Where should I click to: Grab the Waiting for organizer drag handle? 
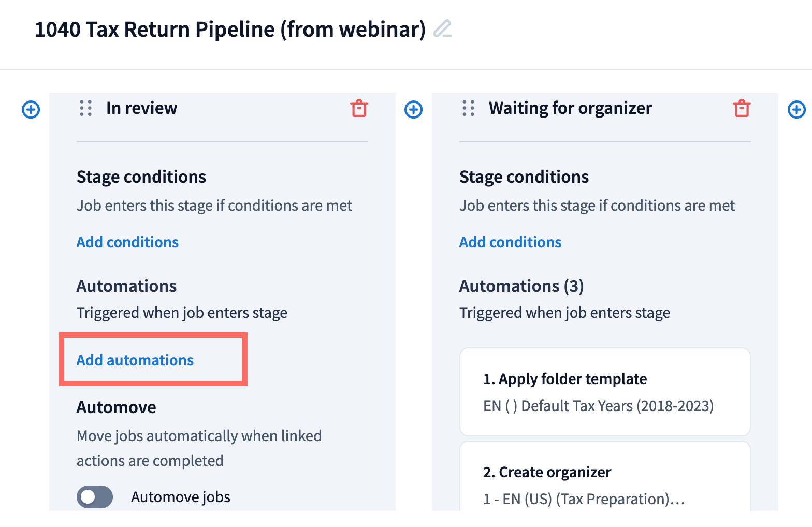pos(469,108)
